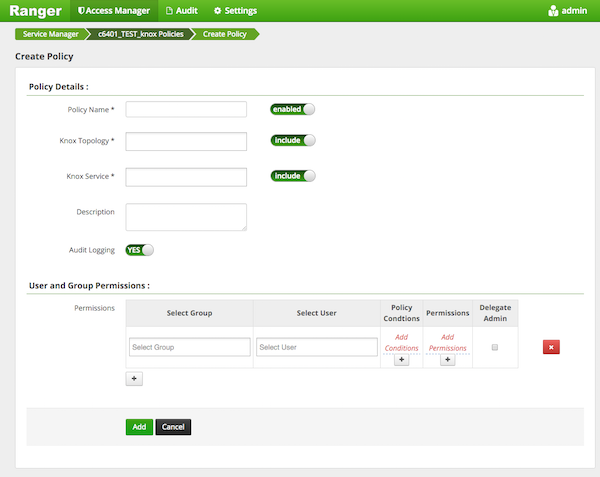
Task: Open the Settings menu
Action: [x=235, y=11]
